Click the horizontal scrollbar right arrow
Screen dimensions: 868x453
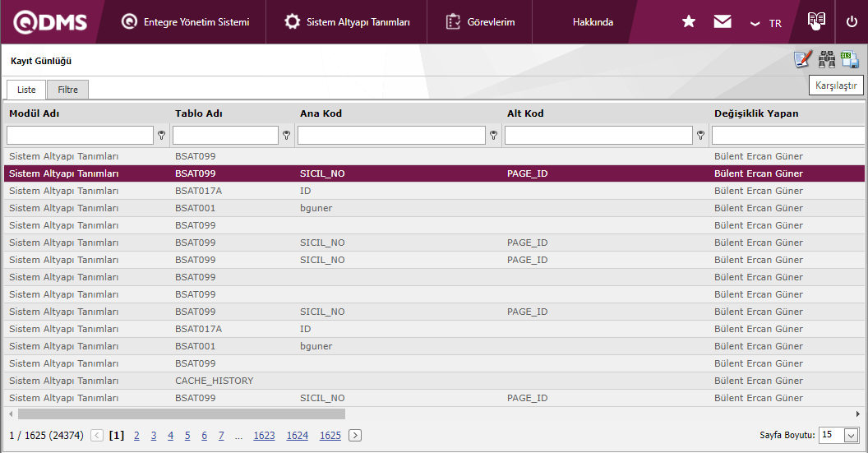point(858,414)
